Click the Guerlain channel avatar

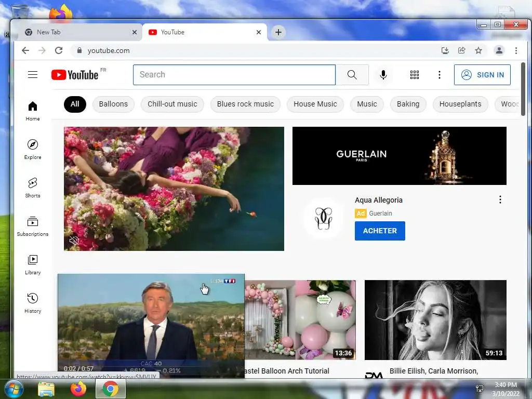point(323,218)
